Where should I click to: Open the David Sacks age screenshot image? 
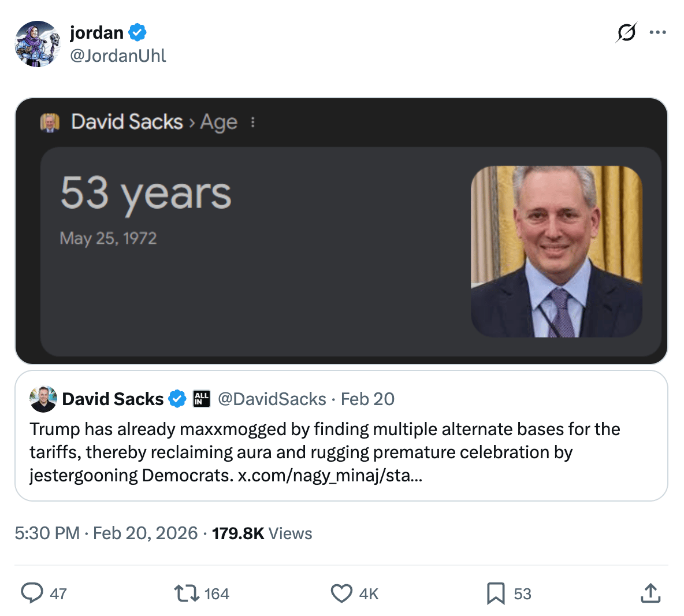(x=341, y=231)
